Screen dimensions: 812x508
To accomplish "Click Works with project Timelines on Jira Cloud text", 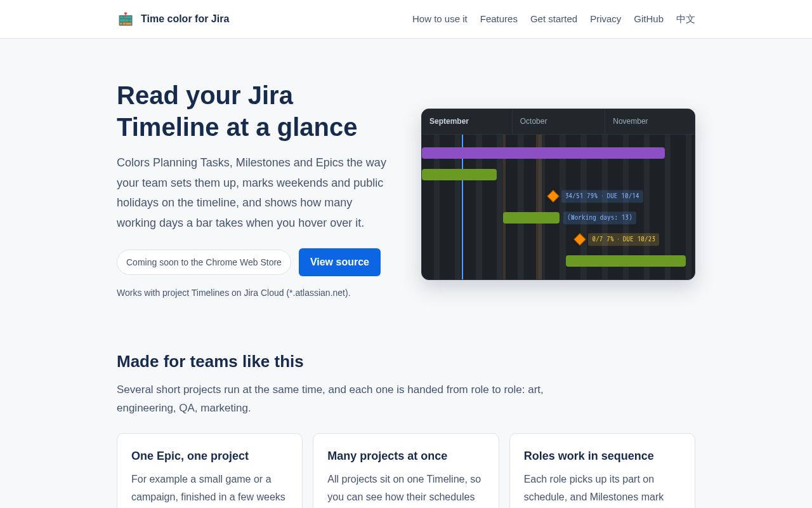I will [x=233, y=293].
